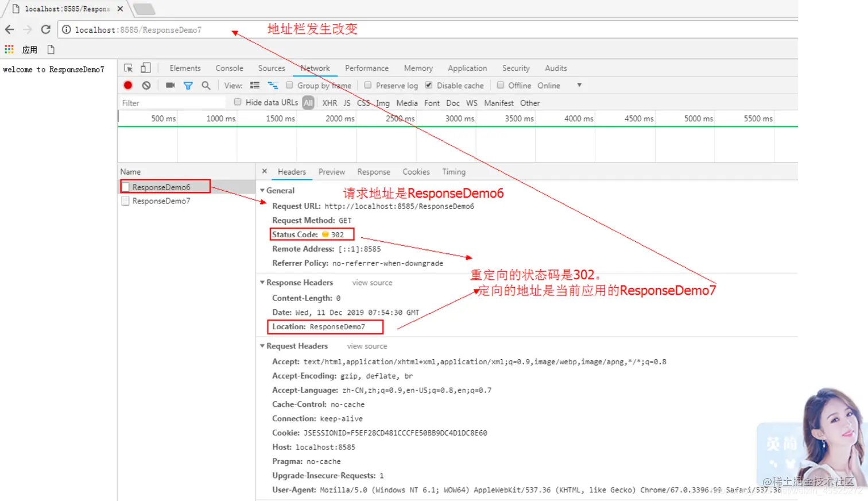The image size is (868, 501).
Task: Filter requests by JS
Action: tap(347, 103)
